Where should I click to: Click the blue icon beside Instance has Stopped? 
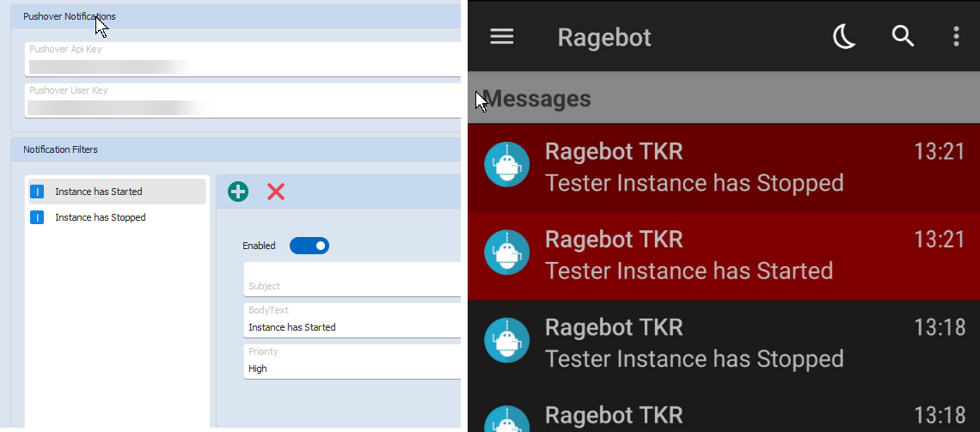[37, 218]
